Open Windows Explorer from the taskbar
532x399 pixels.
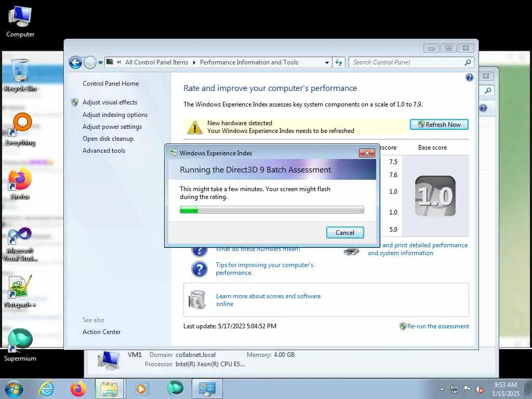tap(110, 389)
